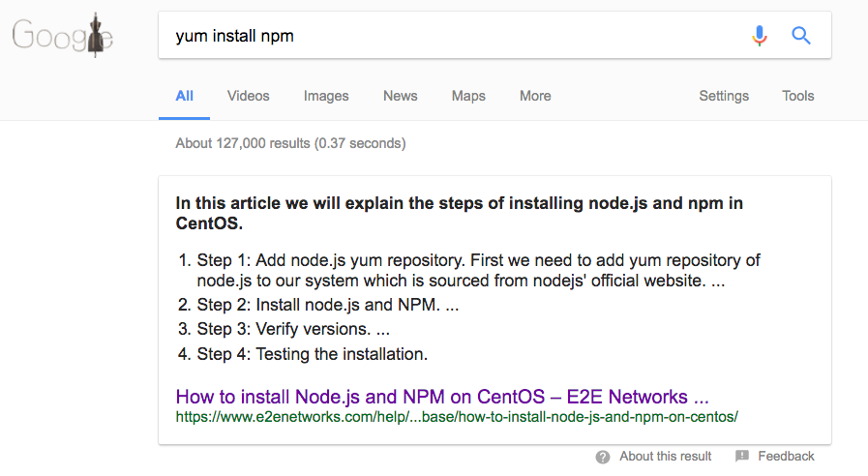Click the bold featured snippet heading text

(x=459, y=213)
